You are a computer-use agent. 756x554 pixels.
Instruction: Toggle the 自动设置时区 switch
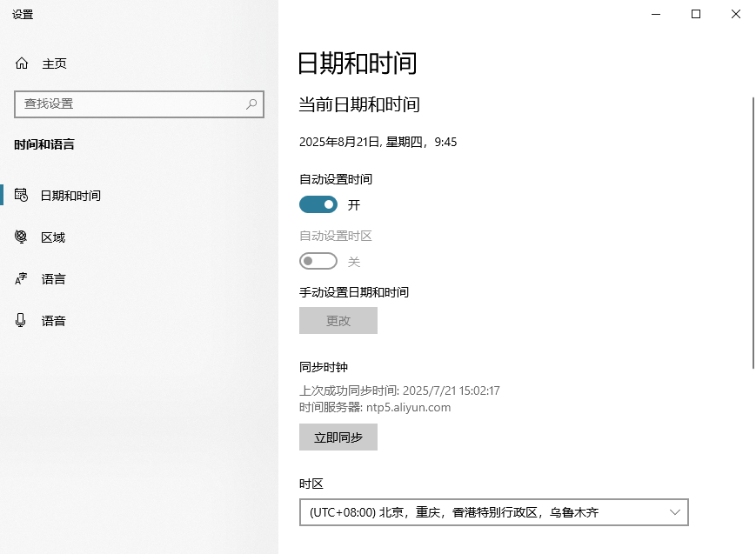pyautogui.click(x=318, y=261)
